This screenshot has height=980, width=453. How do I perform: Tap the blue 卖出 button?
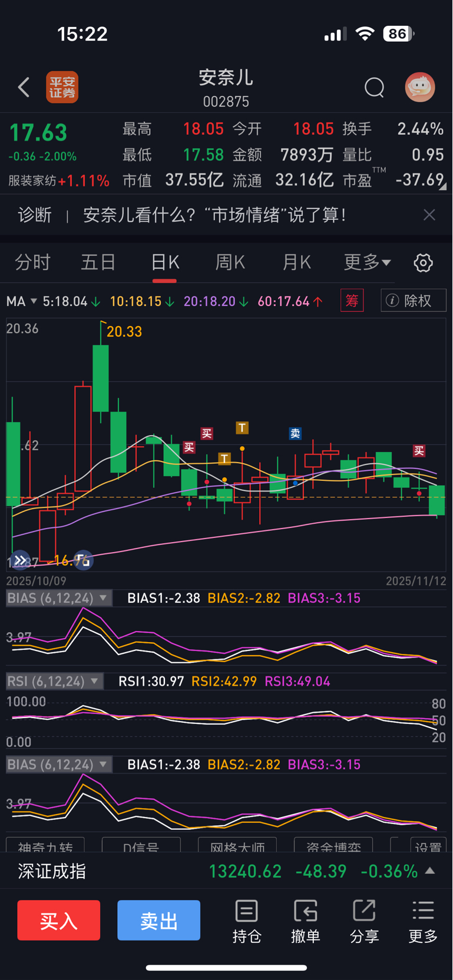[x=158, y=921]
